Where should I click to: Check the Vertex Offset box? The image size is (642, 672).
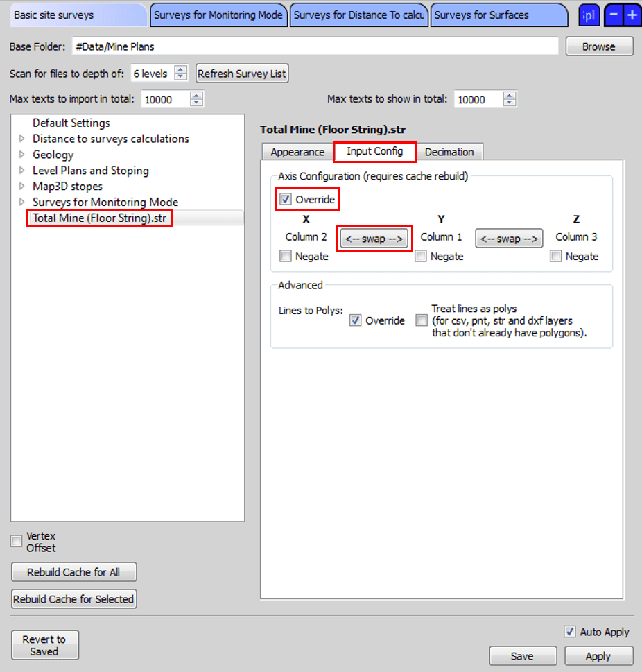(16, 541)
